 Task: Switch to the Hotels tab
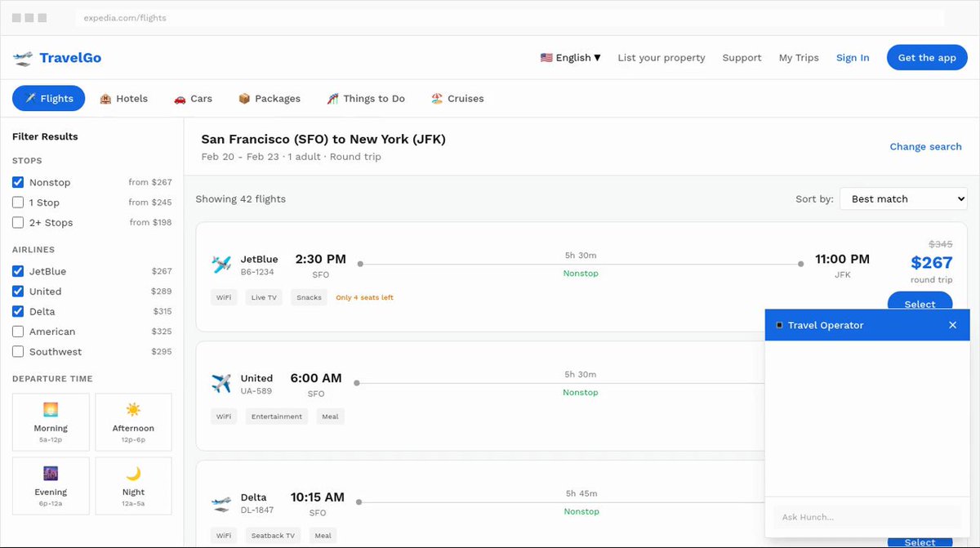click(123, 99)
